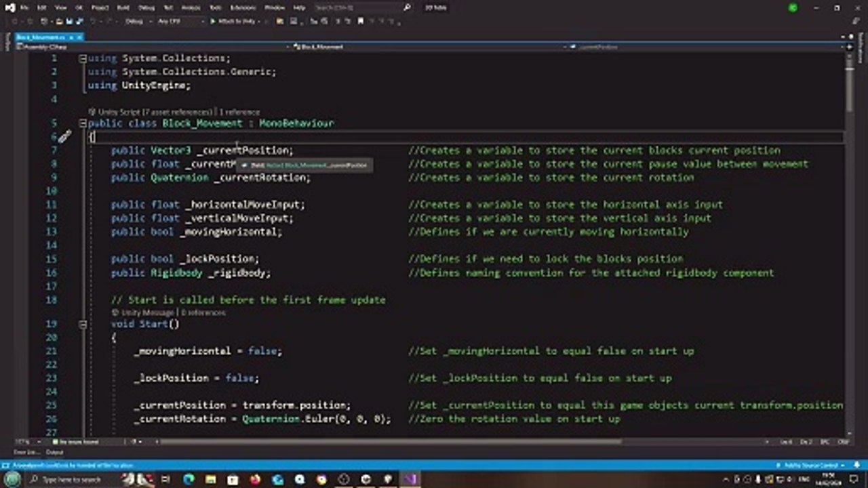Open the Toolbox side panel tab
Viewport: 868px width, 488px height.
(x=8, y=42)
